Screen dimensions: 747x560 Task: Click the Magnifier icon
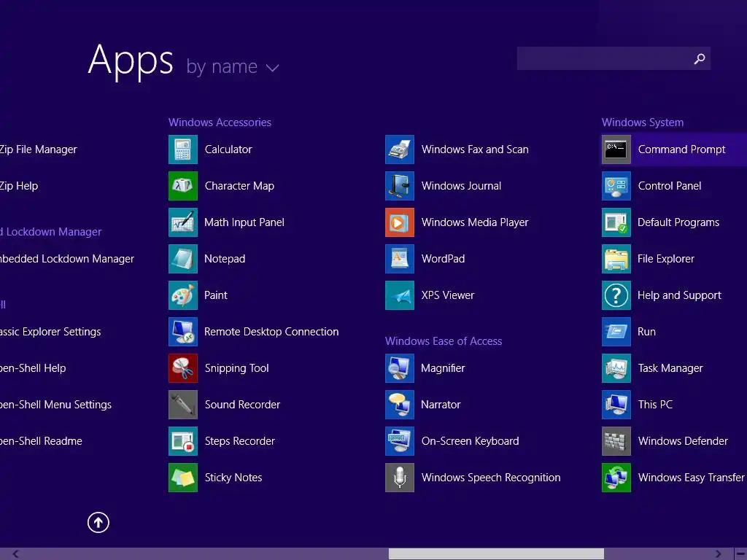pos(400,368)
